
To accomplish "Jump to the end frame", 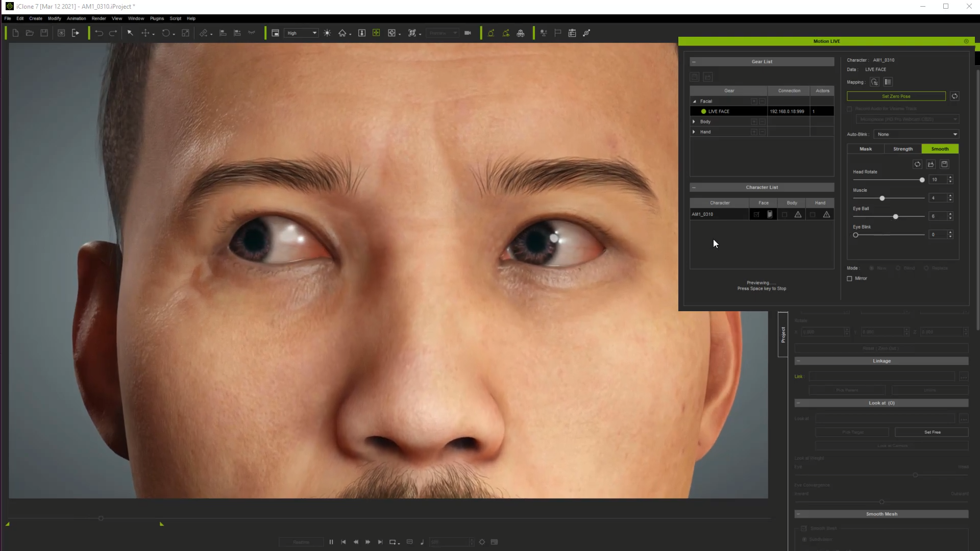I will coord(380,542).
